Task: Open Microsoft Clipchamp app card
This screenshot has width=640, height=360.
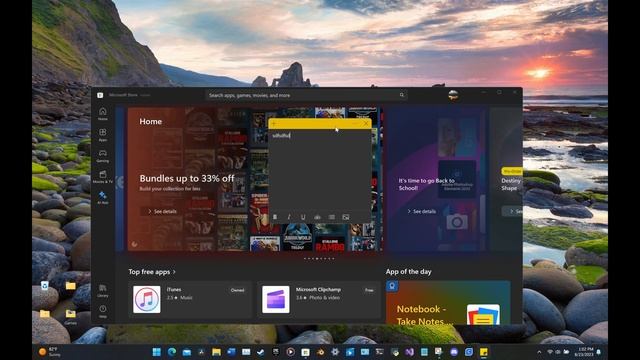Action: 319,299
